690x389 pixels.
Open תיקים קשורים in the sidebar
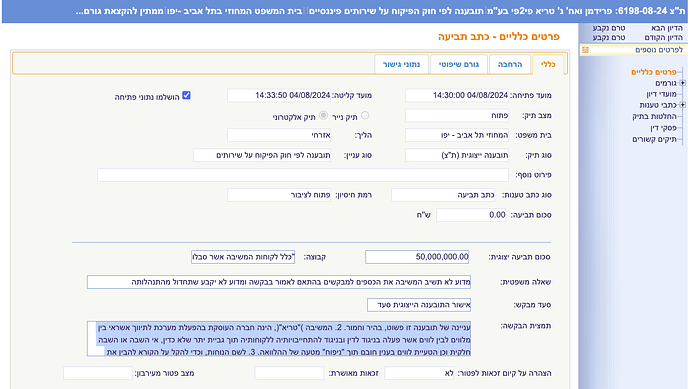point(654,139)
